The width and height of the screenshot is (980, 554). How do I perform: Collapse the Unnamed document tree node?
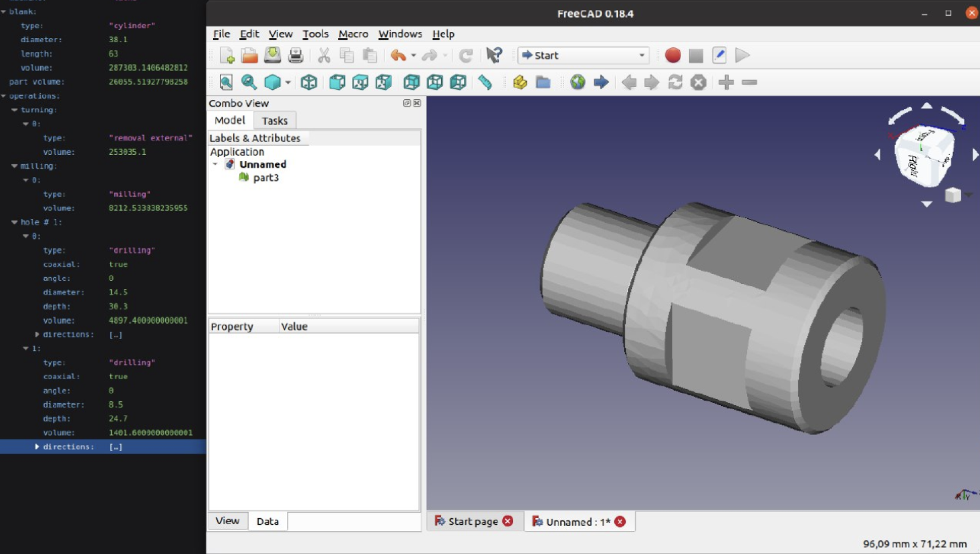tap(215, 164)
